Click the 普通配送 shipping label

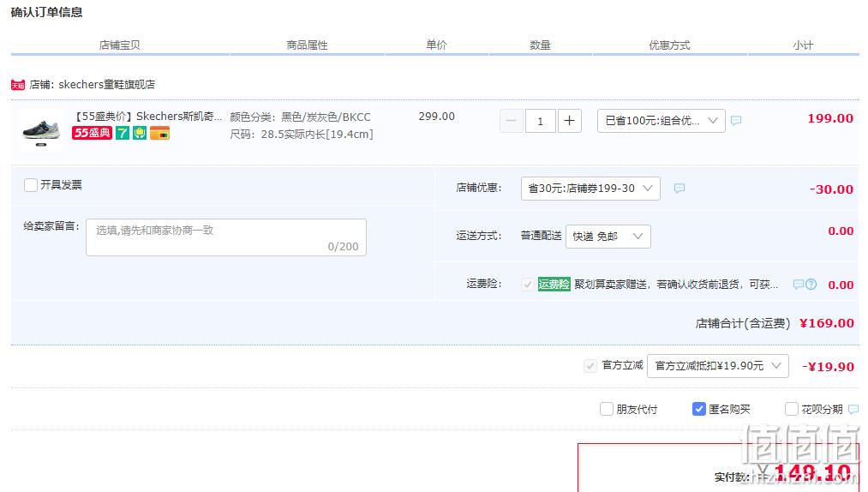click(541, 236)
